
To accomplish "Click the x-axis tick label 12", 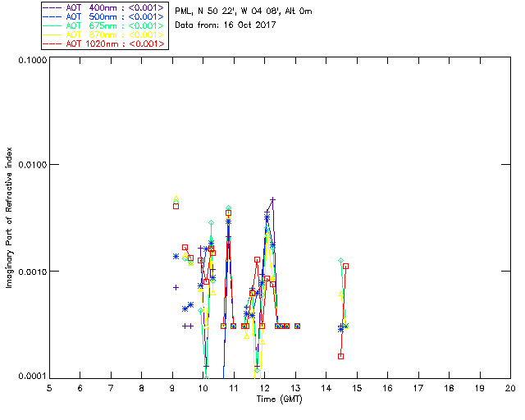I will point(264,388).
